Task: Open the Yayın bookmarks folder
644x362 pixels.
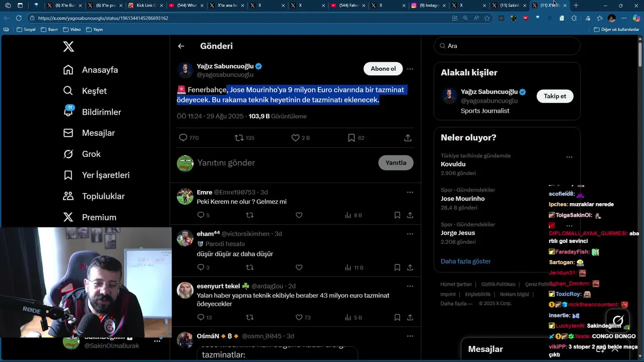Action: (x=95, y=30)
